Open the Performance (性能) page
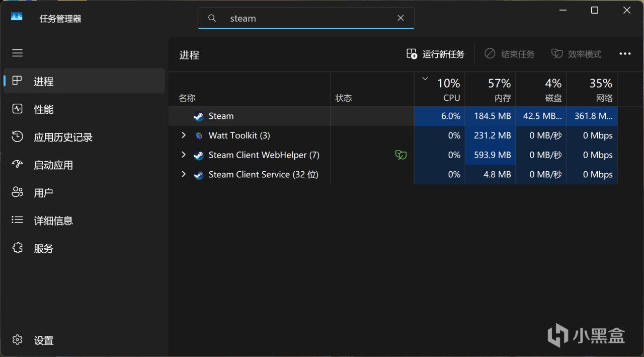This screenshot has height=357, width=644. pos(43,109)
